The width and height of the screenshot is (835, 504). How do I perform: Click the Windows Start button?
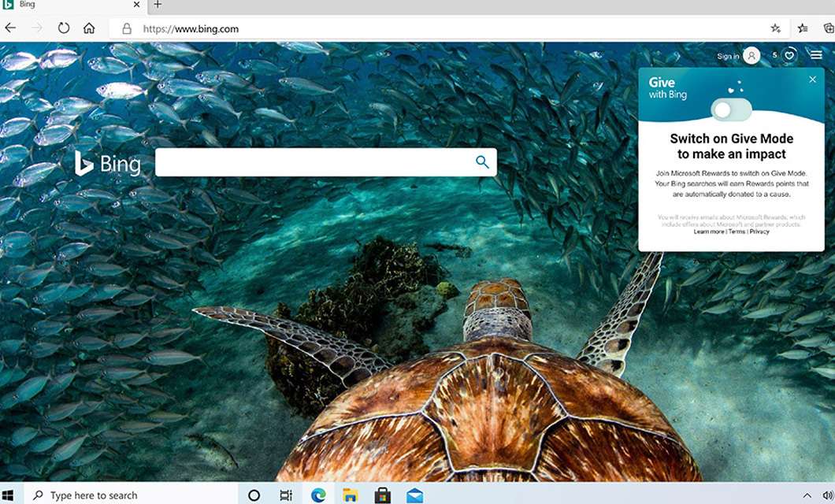point(8,495)
